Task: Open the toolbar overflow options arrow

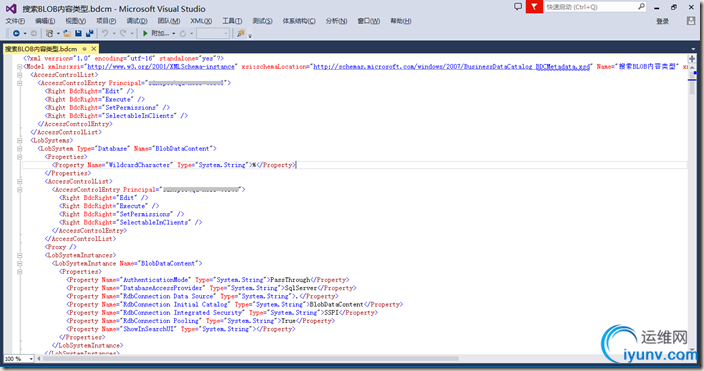Action: pos(250,35)
